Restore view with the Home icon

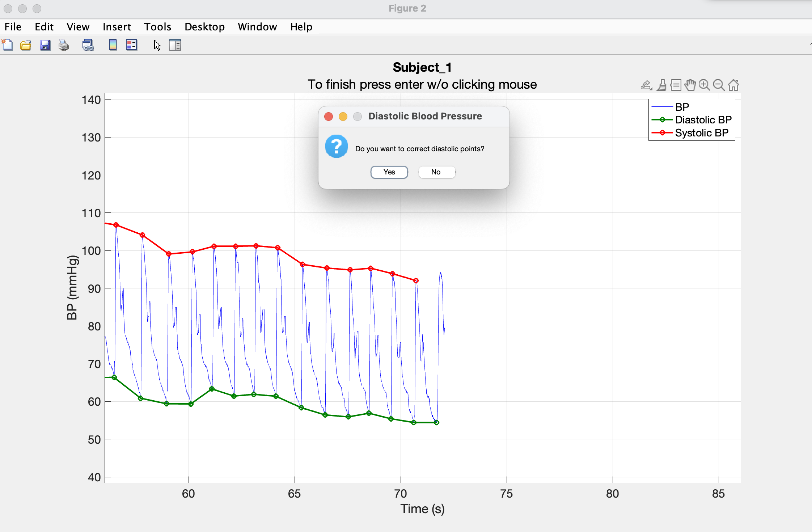[733, 85]
